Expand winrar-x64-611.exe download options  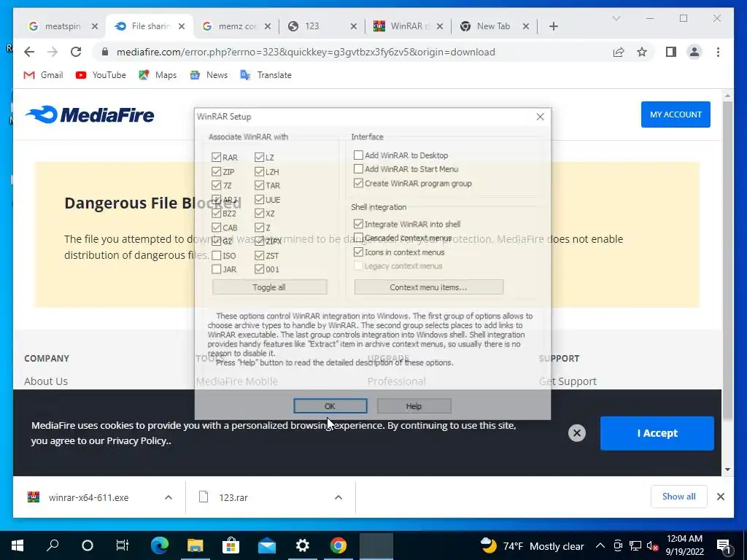tap(169, 497)
